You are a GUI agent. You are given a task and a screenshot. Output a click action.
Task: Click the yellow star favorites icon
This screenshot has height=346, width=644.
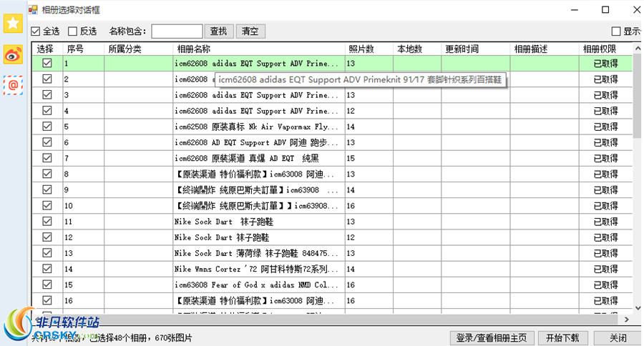coord(13,24)
